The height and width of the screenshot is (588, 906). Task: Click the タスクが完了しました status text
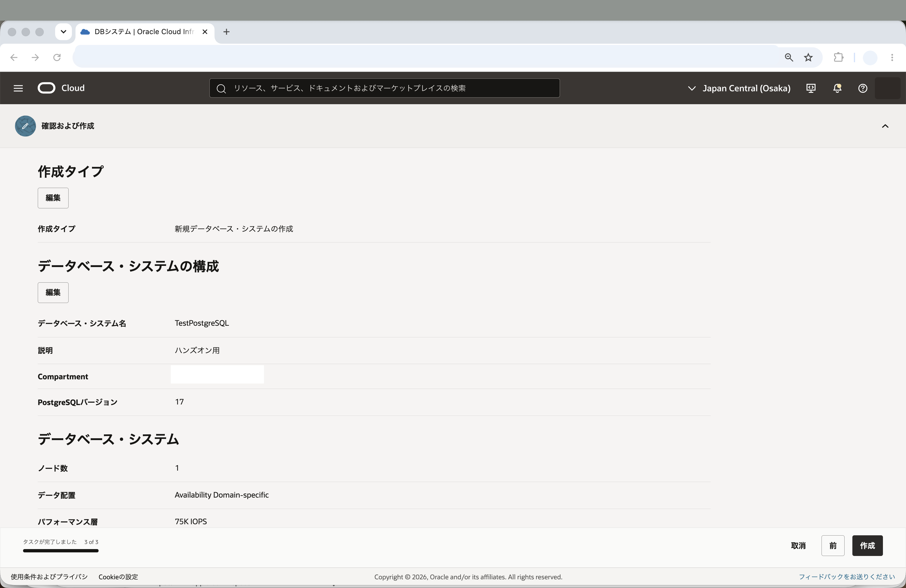pos(50,542)
